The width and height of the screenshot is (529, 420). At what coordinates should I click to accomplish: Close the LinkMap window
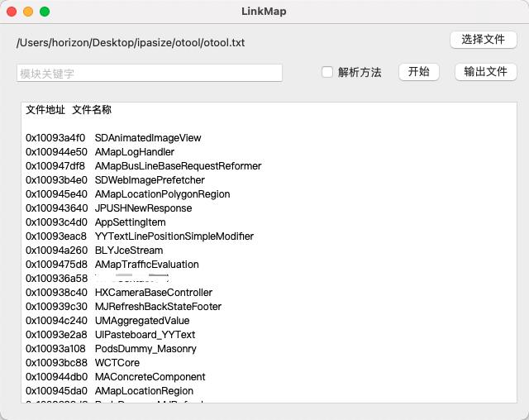click(12, 12)
